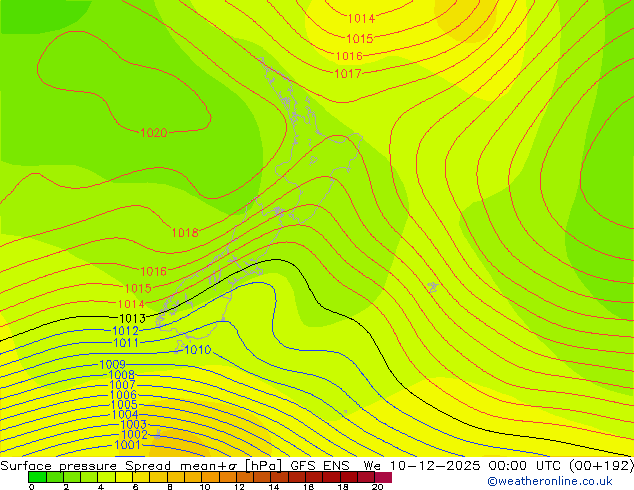The image size is (634, 490).
Task: Click the red 1018 isobar label
Action: click(185, 232)
